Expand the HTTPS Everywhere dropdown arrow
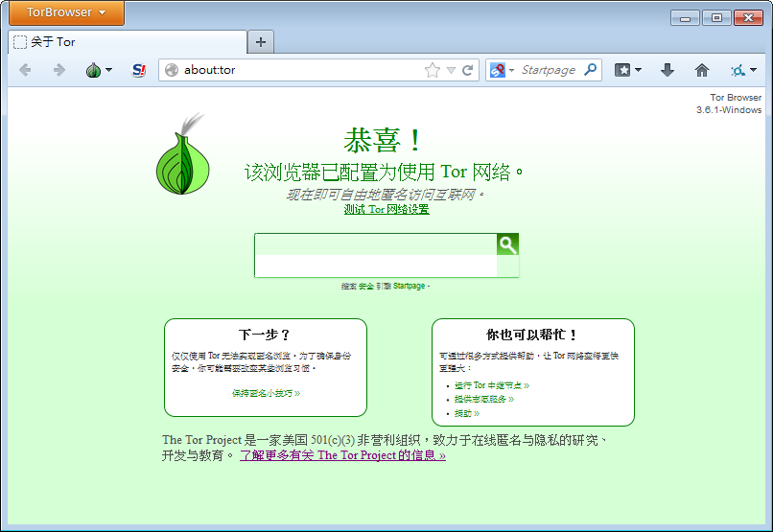773x532 pixels. [x=753, y=70]
